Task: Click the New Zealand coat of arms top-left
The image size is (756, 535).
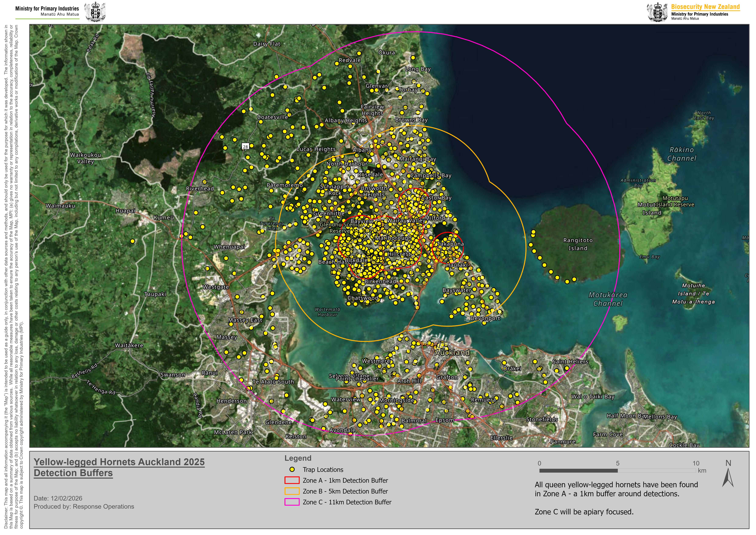Action: pyautogui.click(x=95, y=12)
